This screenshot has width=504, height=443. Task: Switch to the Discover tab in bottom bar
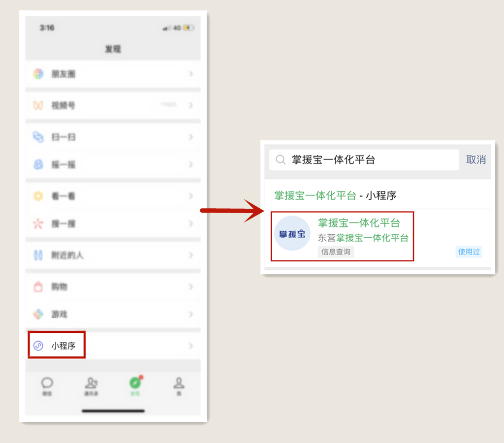pos(135,386)
